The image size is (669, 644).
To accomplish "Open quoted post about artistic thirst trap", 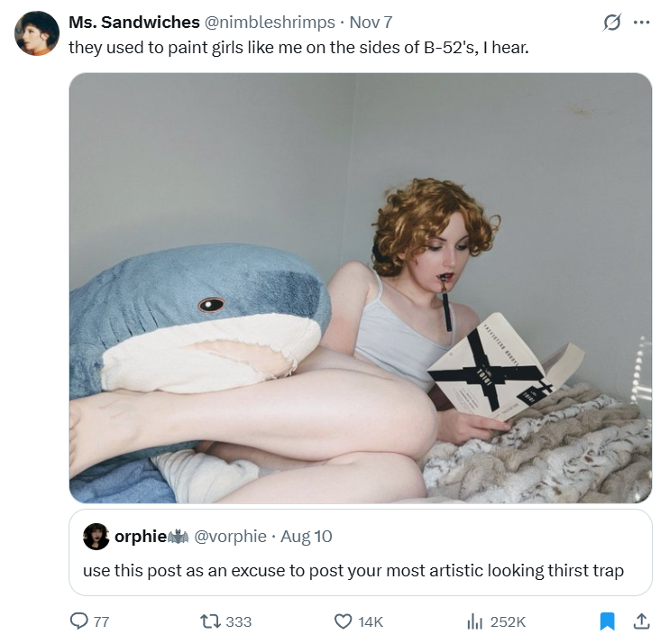I will (361, 553).
